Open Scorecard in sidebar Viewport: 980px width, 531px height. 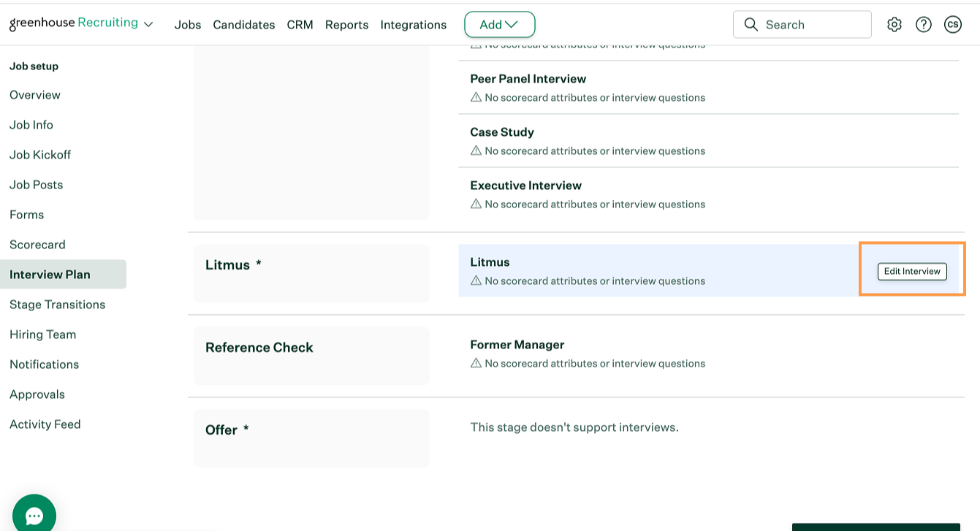point(37,245)
